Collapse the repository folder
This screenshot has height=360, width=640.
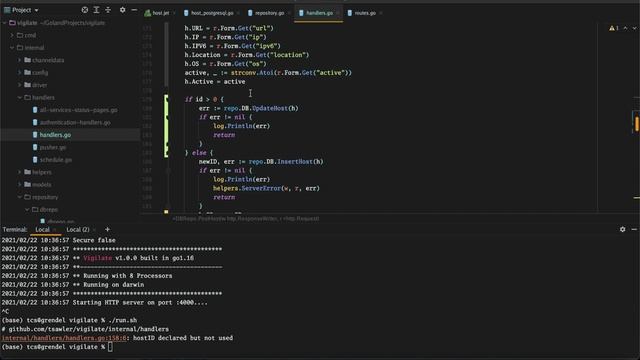[19, 197]
